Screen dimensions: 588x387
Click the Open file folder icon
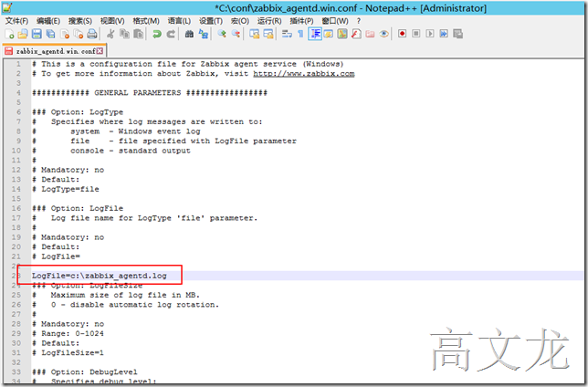23,34
